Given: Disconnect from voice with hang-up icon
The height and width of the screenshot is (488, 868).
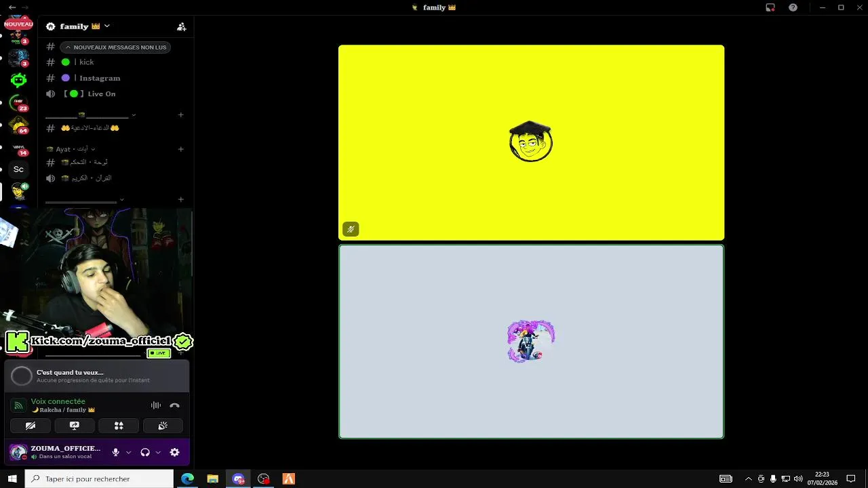Looking at the screenshot, I should point(174,405).
